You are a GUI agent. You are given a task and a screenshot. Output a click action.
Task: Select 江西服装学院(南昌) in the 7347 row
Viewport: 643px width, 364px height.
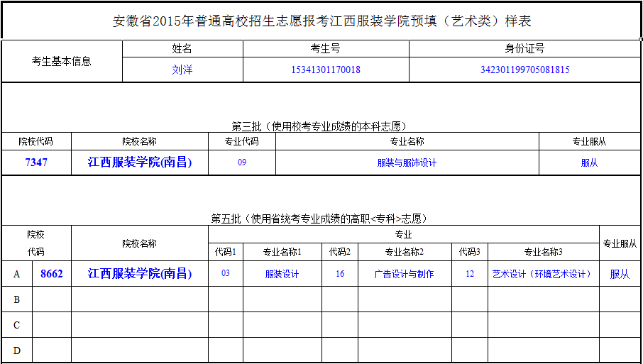[139, 162]
